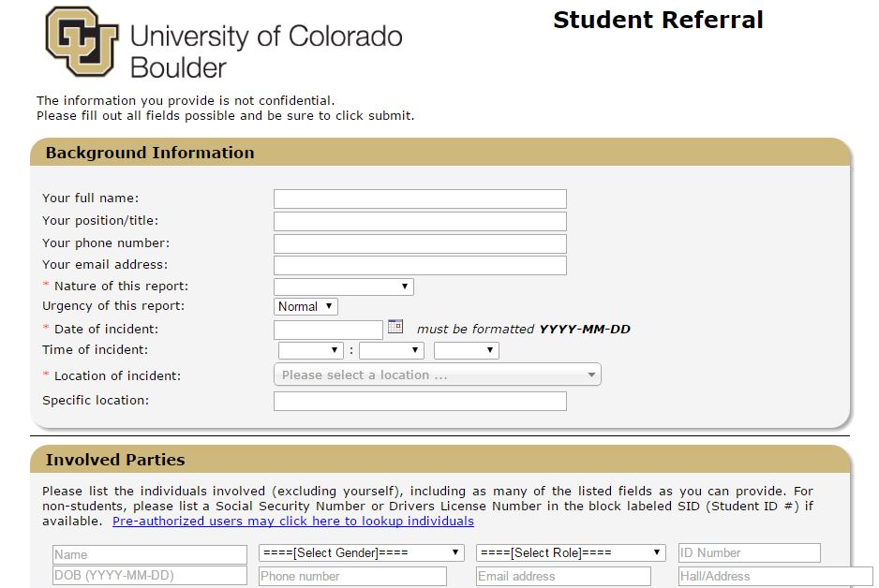Click the Date of incident field
Screen dimensions: 879x588
[x=328, y=330]
